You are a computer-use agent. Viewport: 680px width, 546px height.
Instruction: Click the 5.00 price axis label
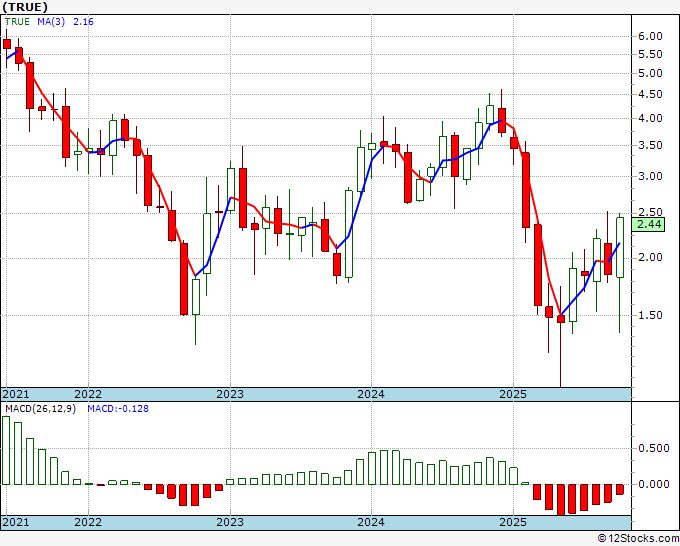tap(650, 73)
